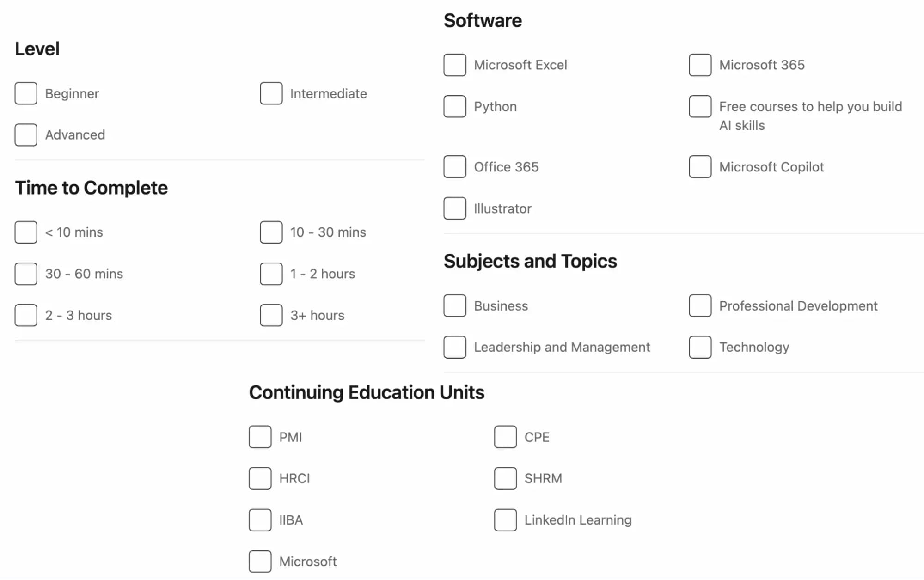The width and height of the screenshot is (924, 580).
Task: Check the Microsoft 365 option
Action: [x=699, y=65]
